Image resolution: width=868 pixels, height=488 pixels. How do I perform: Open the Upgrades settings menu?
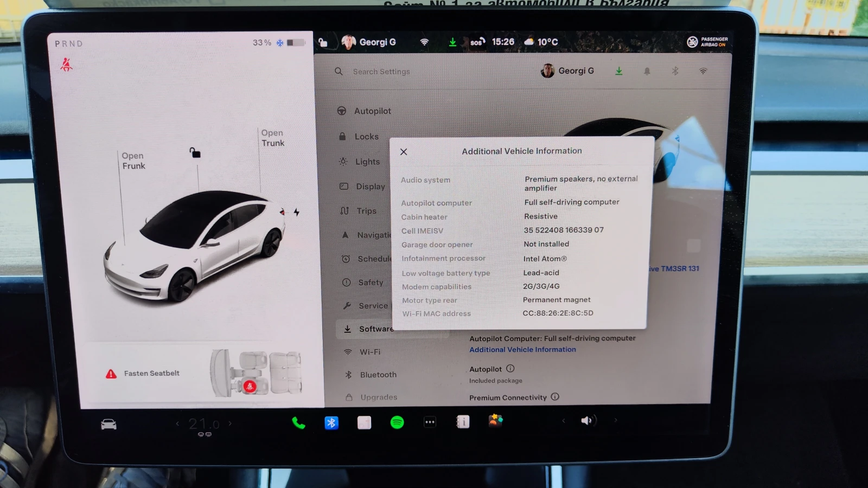[372, 397]
